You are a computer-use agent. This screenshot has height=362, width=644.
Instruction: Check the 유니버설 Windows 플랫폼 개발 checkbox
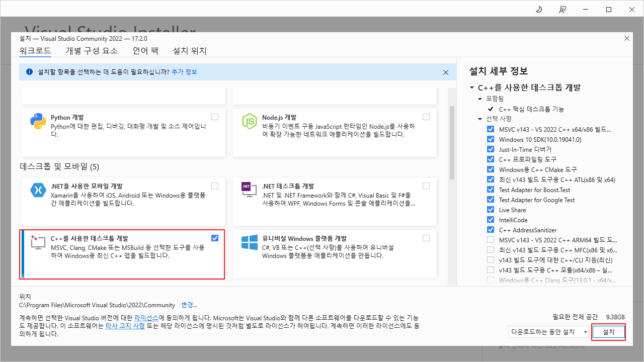click(x=426, y=238)
